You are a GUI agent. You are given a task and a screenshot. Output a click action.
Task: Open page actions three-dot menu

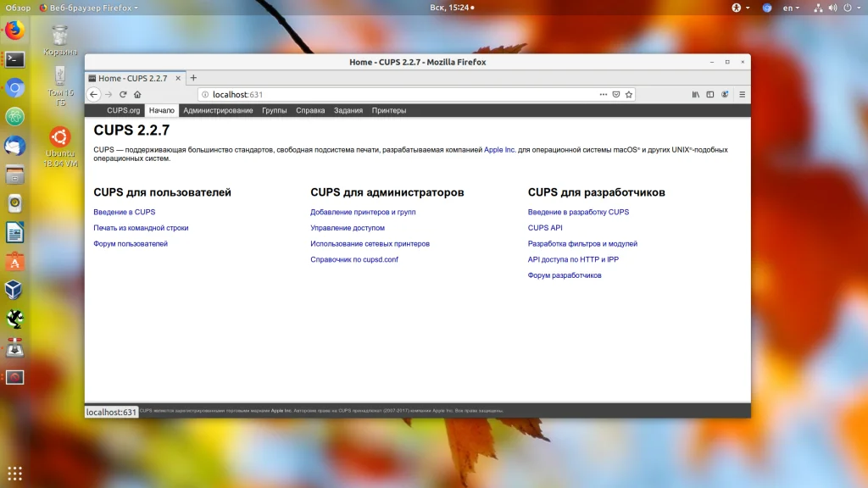603,95
